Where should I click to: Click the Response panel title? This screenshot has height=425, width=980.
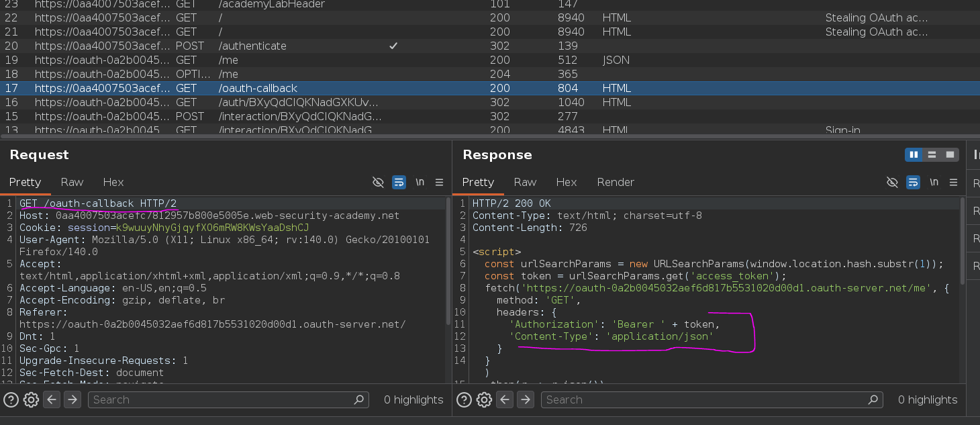pos(497,154)
